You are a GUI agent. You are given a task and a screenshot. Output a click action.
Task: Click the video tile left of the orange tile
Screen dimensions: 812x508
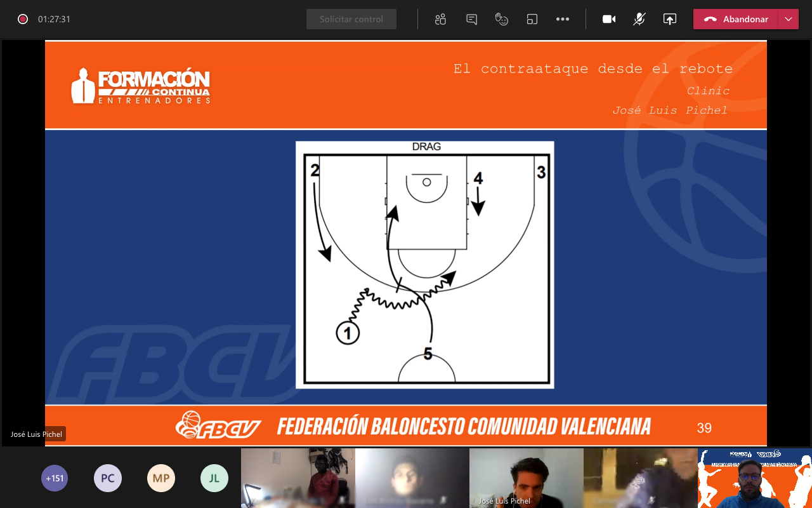pos(641,478)
